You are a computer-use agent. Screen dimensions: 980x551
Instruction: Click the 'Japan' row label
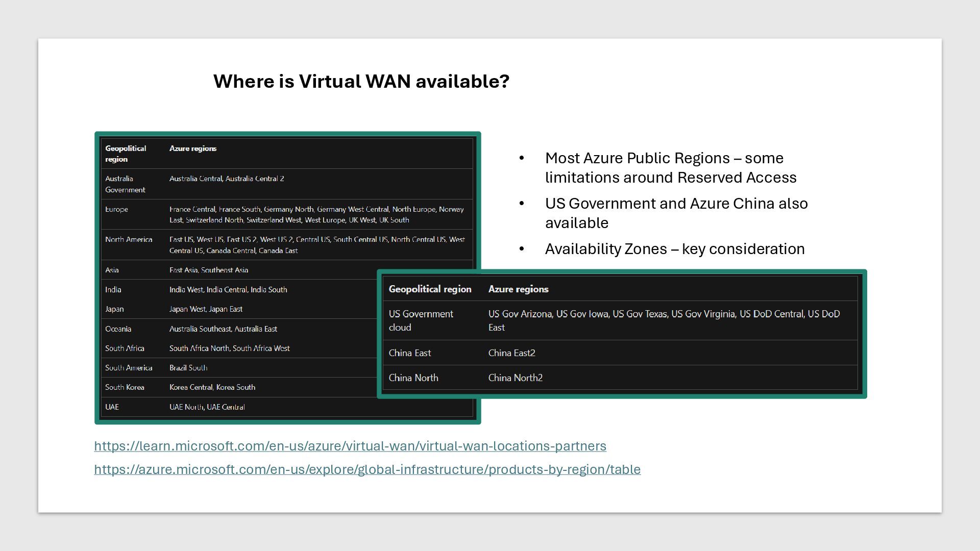[x=114, y=309]
